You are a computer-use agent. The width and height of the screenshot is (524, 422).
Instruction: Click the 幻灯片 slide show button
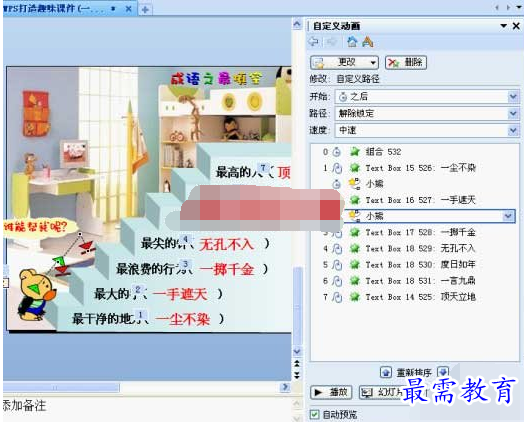381,392
